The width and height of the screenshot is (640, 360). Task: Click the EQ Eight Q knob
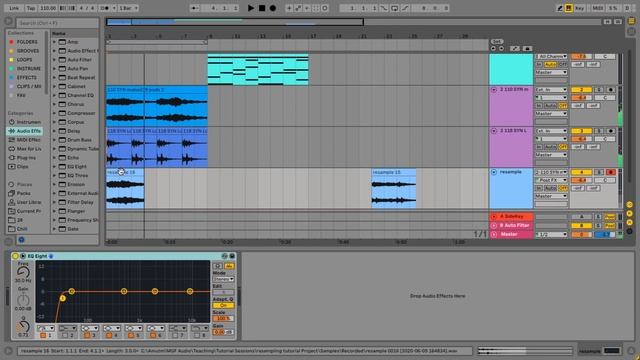[x=23, y=326]
